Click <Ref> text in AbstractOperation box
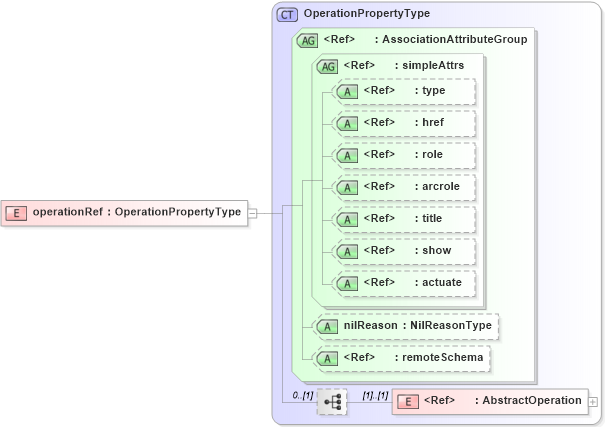 439,400
